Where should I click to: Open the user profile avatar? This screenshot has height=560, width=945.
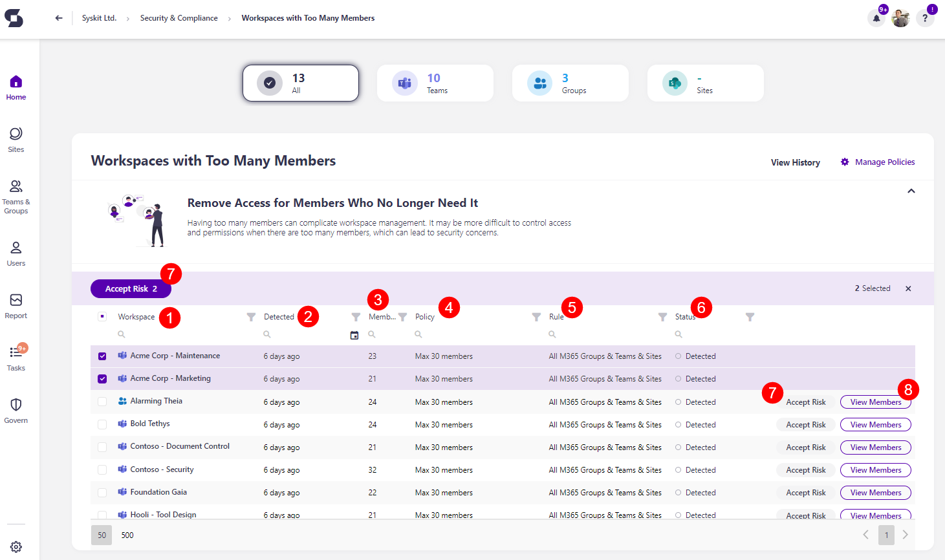point(900,18)
